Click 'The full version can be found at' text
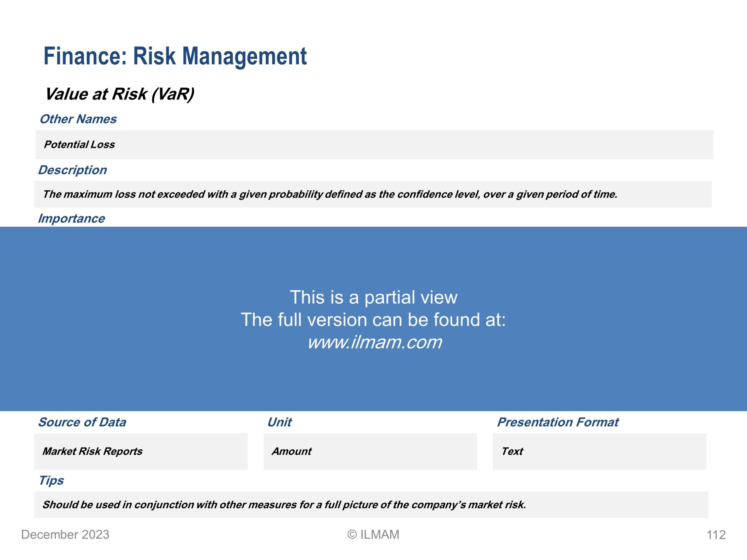This screenshot has height=560, width=747. [x=373, y=320]
